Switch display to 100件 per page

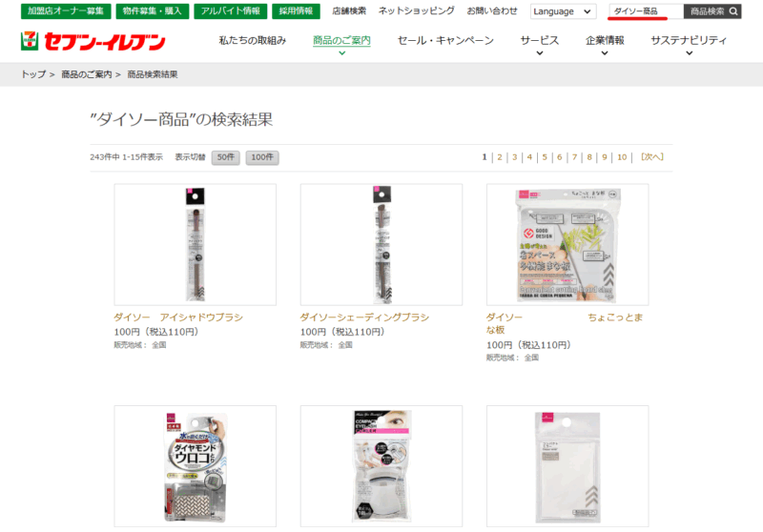coord(262,157)
